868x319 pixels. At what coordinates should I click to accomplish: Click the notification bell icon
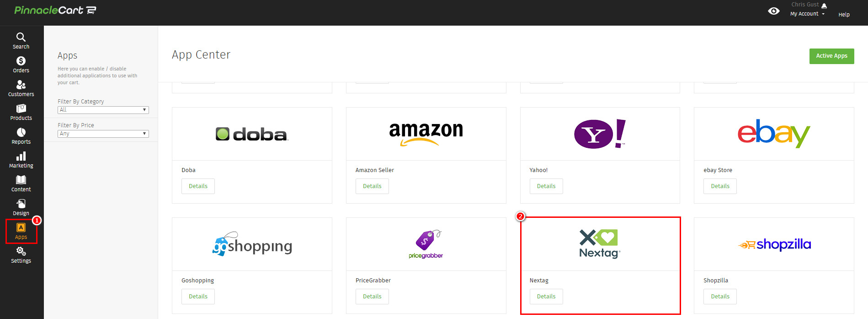(x=824, y=5)
